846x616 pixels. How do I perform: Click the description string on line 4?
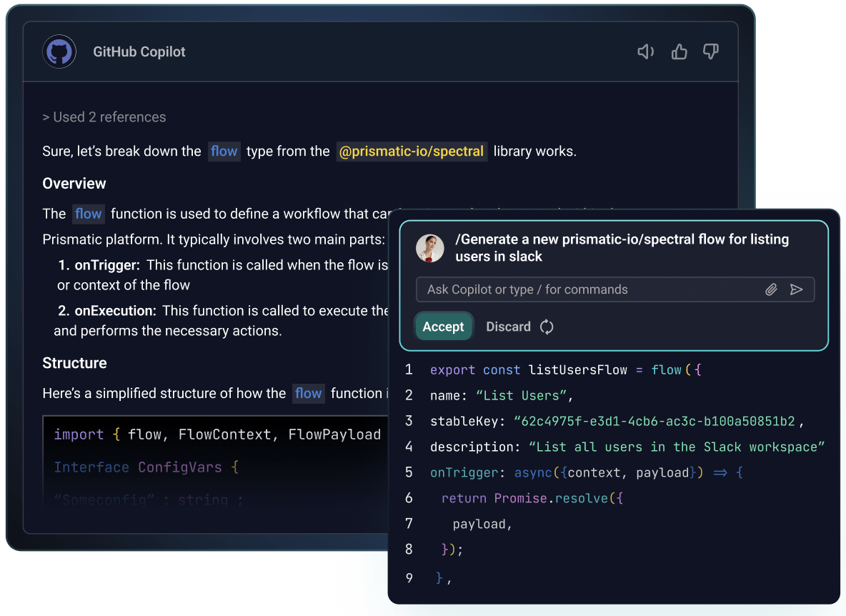677,447
